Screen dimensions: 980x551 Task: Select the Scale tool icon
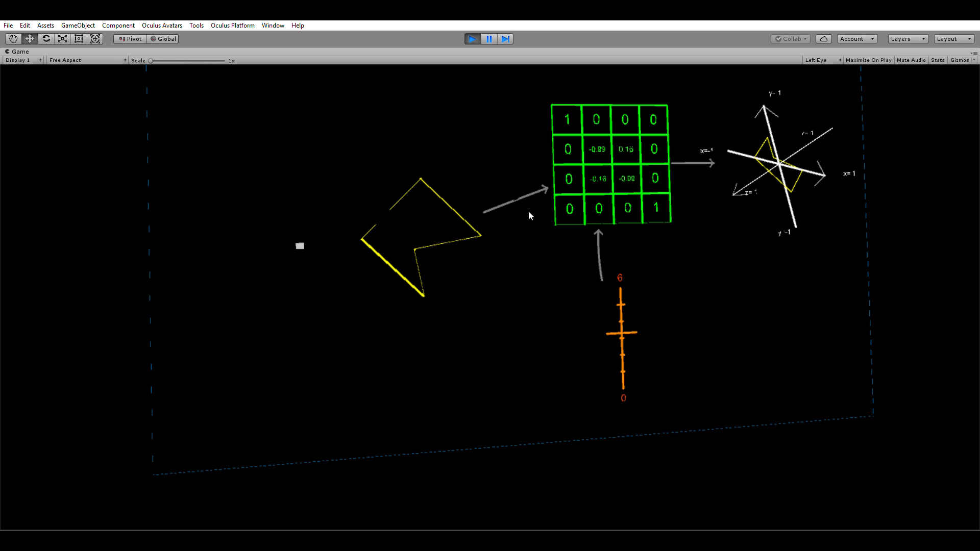pos(62,39)
